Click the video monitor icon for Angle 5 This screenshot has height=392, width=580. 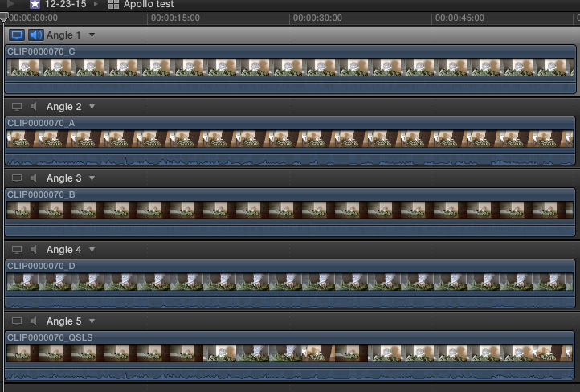(x=17, y=321)
